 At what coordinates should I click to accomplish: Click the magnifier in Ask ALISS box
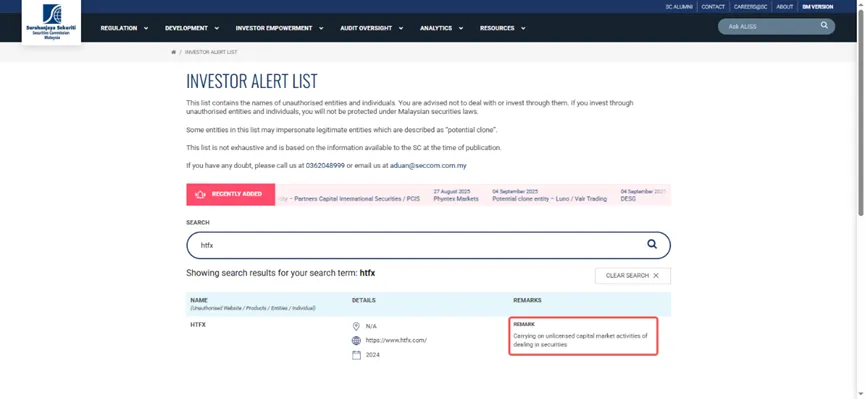(x=824, y=25)
